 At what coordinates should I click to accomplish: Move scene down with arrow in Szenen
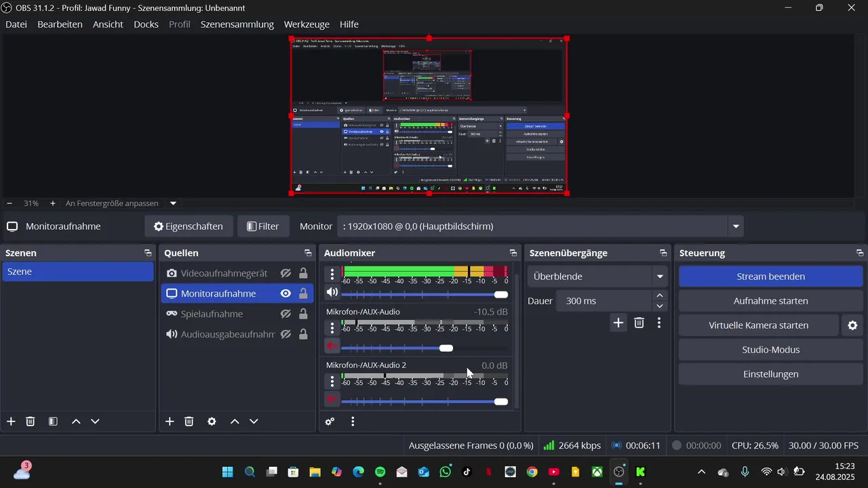(95, 422)
